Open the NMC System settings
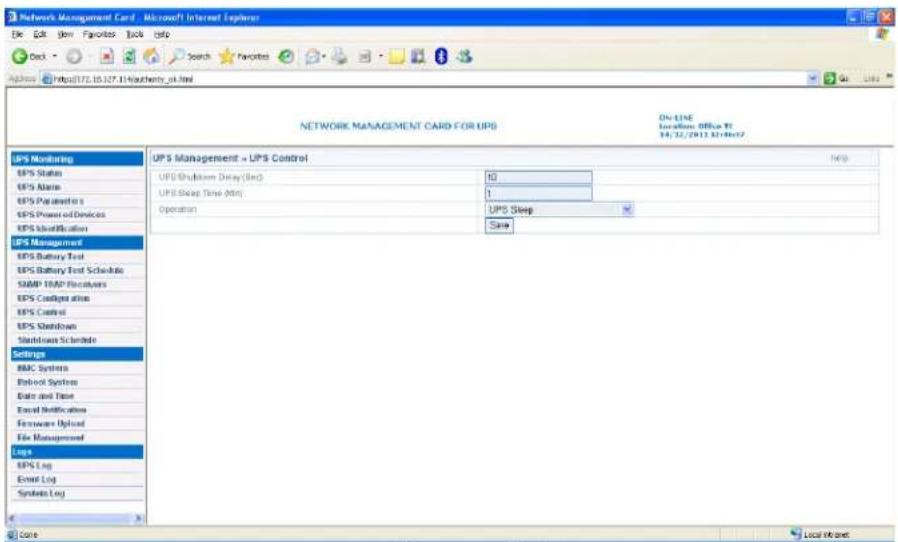The width and height of the screenshot is (898, 542). (42, 368)
